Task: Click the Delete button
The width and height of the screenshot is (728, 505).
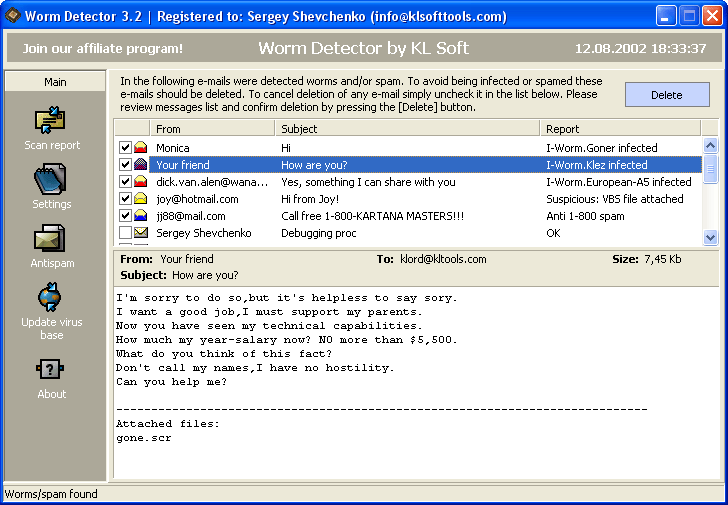Action: pyautogui.click(x=667, y=95)
